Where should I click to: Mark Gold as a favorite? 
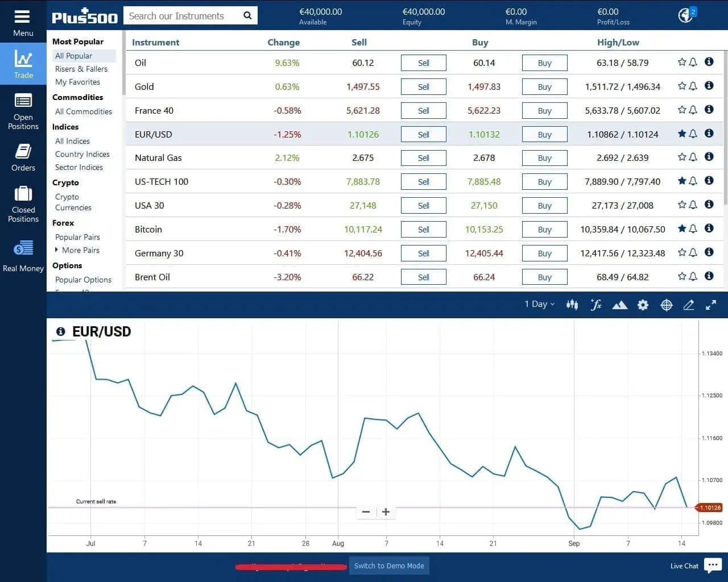click(x=681, y=86)
